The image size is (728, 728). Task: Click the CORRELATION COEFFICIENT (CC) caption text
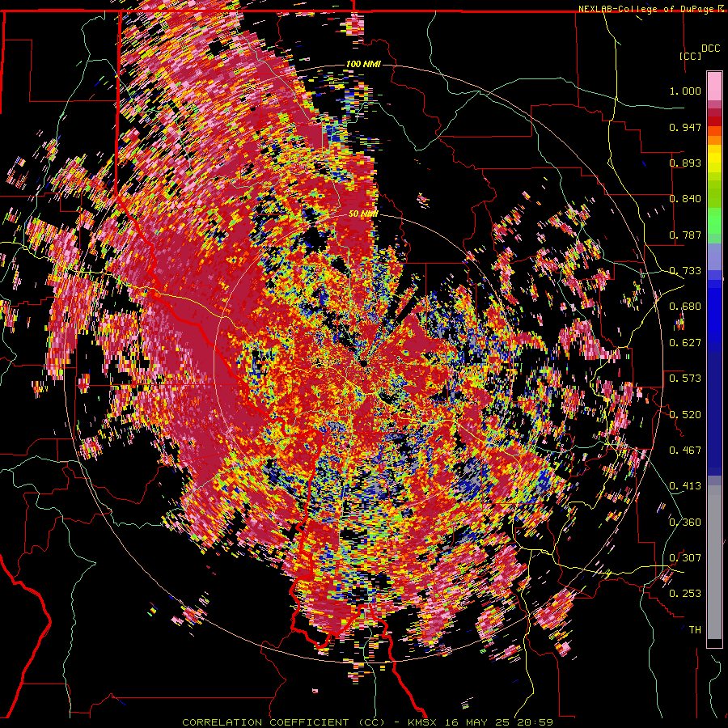coord(283,722)
